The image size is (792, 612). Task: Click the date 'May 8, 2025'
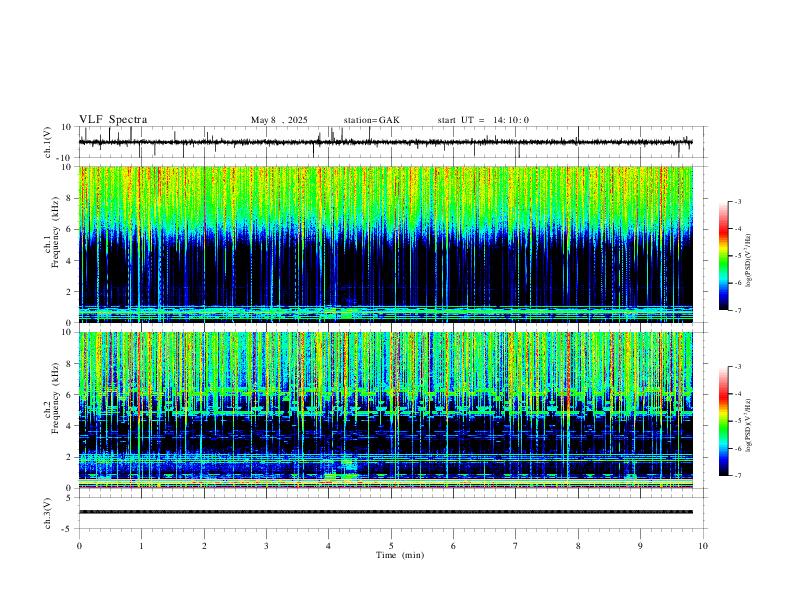click(x=279, y=120)
